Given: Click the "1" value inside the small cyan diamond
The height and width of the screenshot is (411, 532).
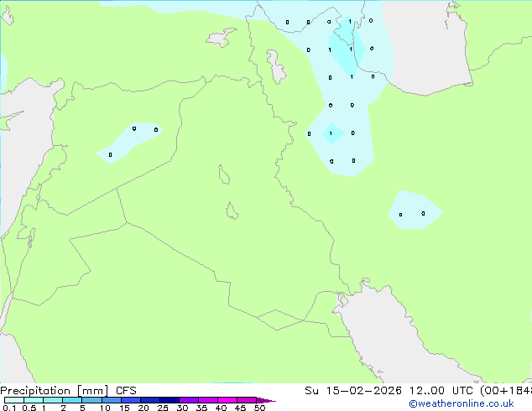Looking at the screenshot, I should click(x=331, y=133).
